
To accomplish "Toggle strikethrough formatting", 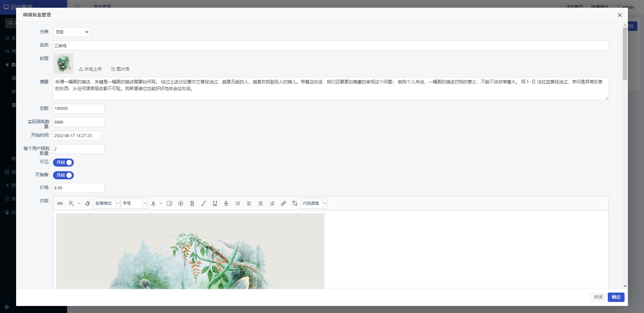I will [226, 203].
